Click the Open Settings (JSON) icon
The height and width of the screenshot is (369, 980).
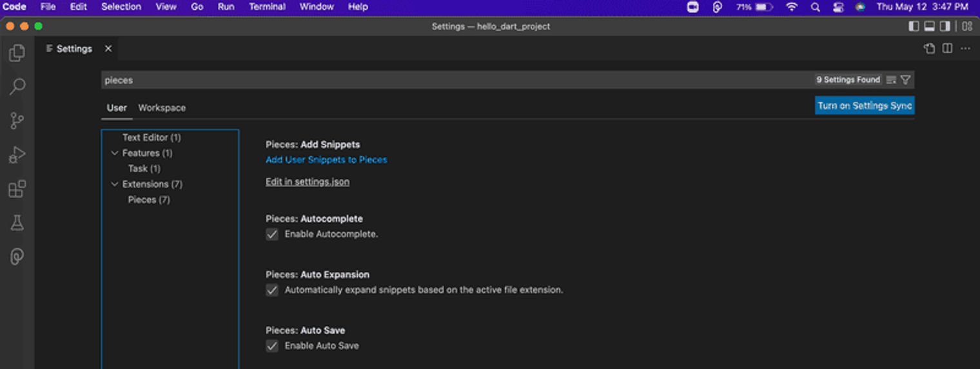pyautogui.click(x=929, y=48)
